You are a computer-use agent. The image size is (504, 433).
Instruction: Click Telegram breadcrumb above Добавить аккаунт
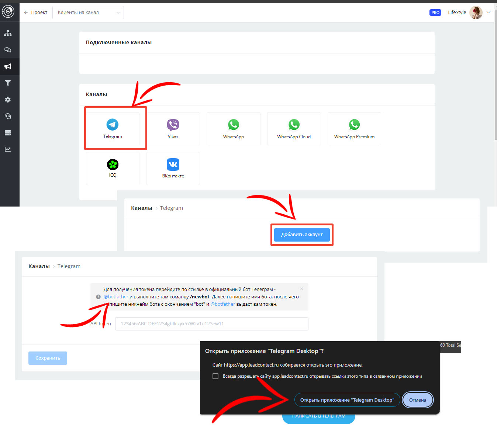(x=172, y=208)
